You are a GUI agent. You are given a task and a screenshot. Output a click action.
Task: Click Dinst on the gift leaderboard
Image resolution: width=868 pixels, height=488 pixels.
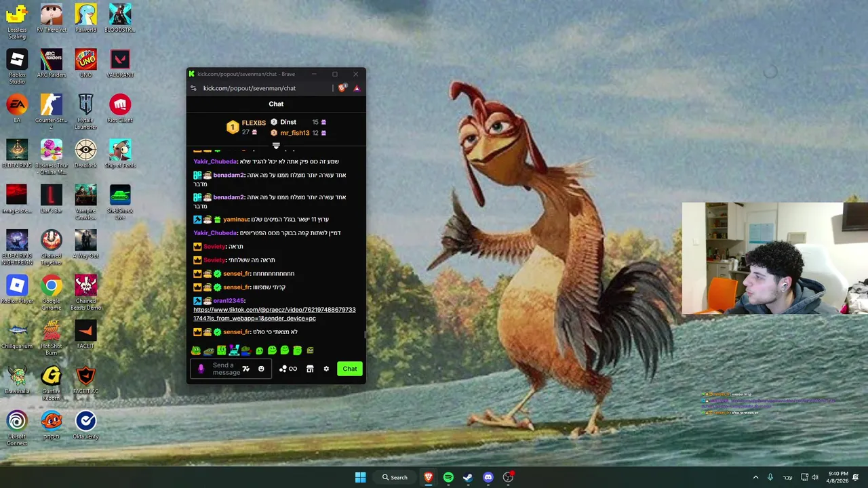pyautogui.click(x=288, y=122)
